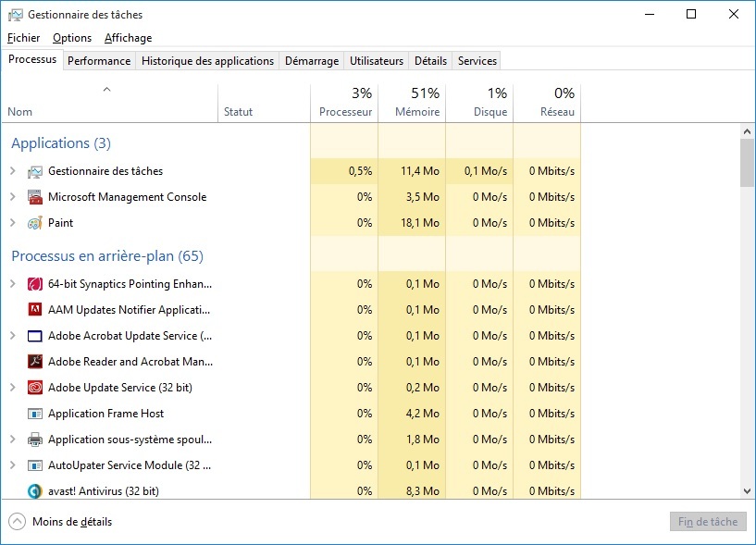Screen dimensions: 756x545
Task: Open the Fichier menu
Action: 24,38
